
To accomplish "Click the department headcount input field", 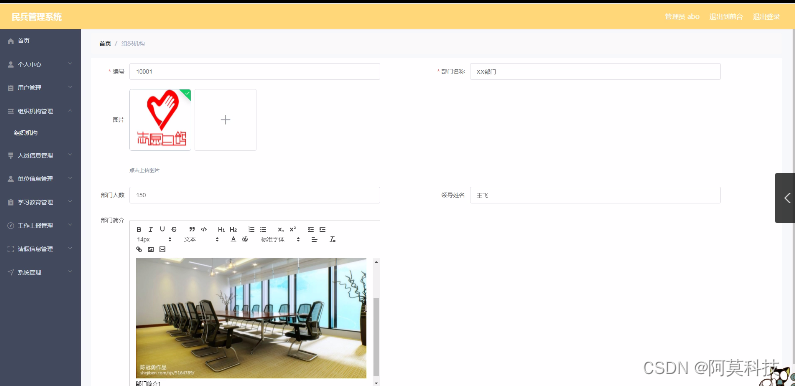I will [255, 195].
